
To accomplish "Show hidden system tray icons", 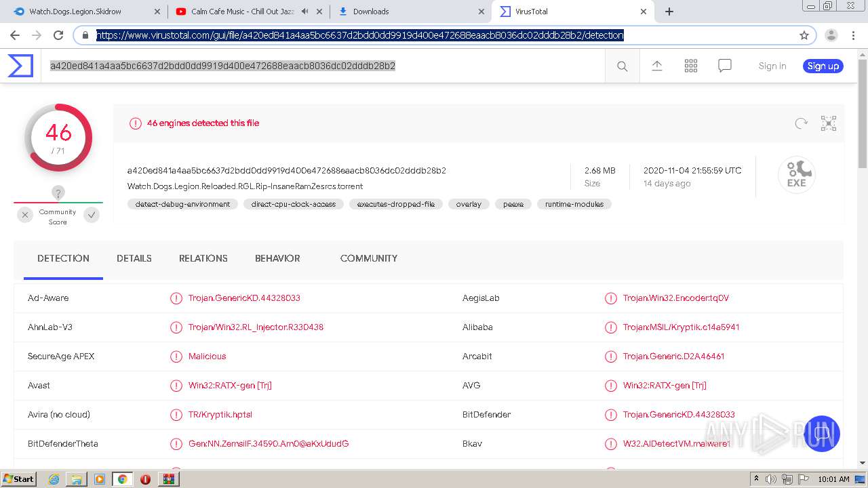I will (x=756, y=479).
